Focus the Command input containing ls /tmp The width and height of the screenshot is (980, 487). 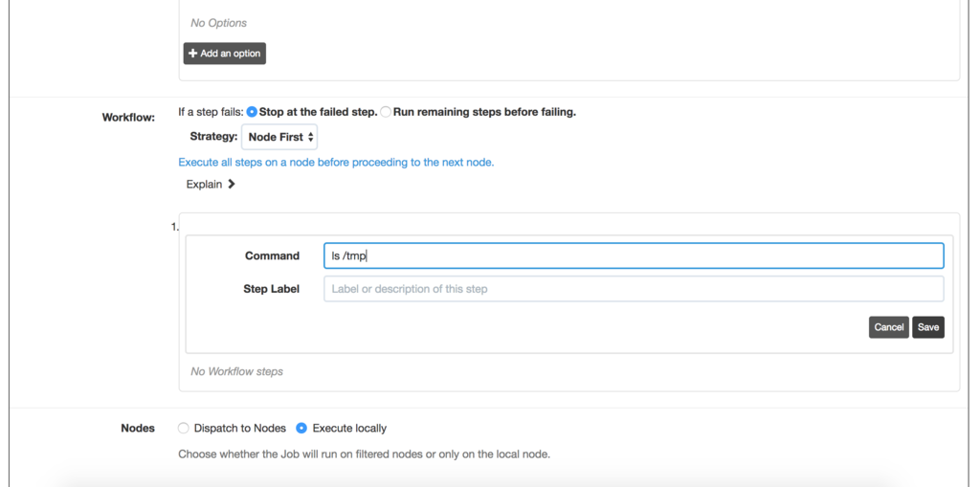[x=633, y=255]
